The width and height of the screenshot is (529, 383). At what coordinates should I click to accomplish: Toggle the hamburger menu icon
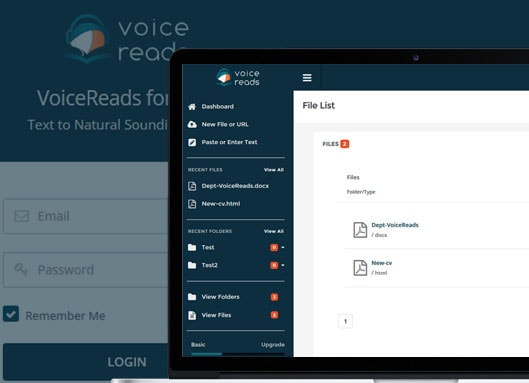307,78
